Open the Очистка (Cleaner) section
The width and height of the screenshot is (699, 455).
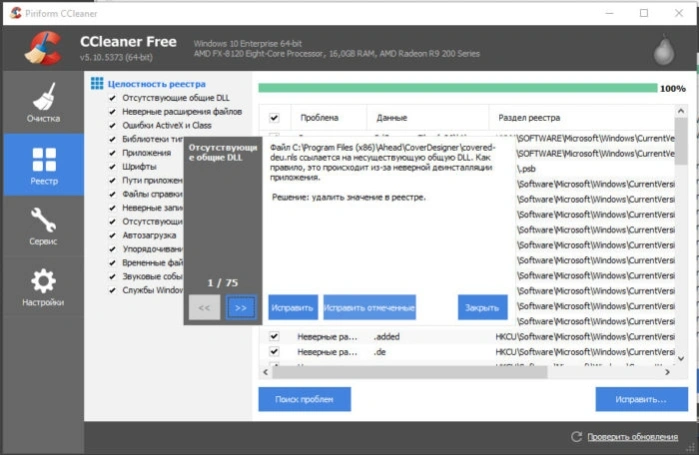(x=43, y=102)
